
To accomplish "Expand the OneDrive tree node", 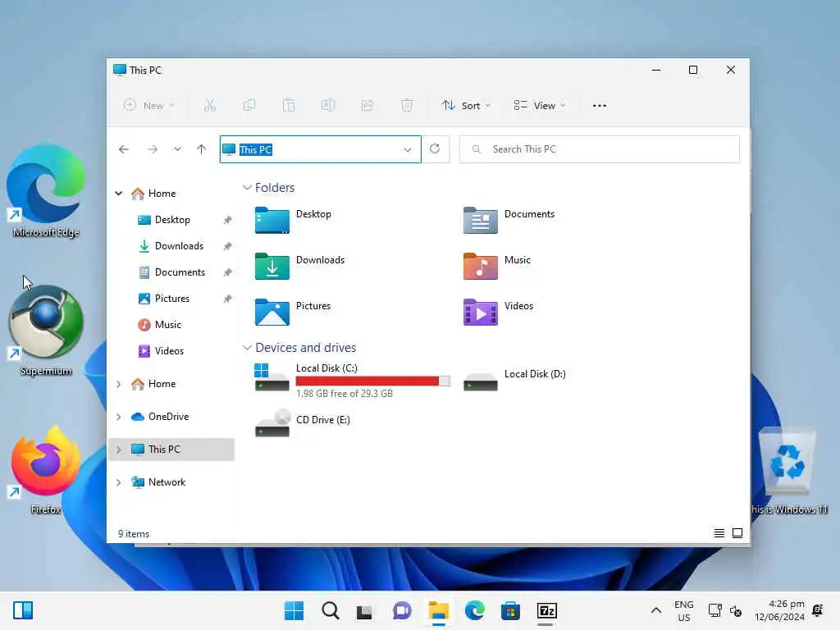I will coord(119,417).
